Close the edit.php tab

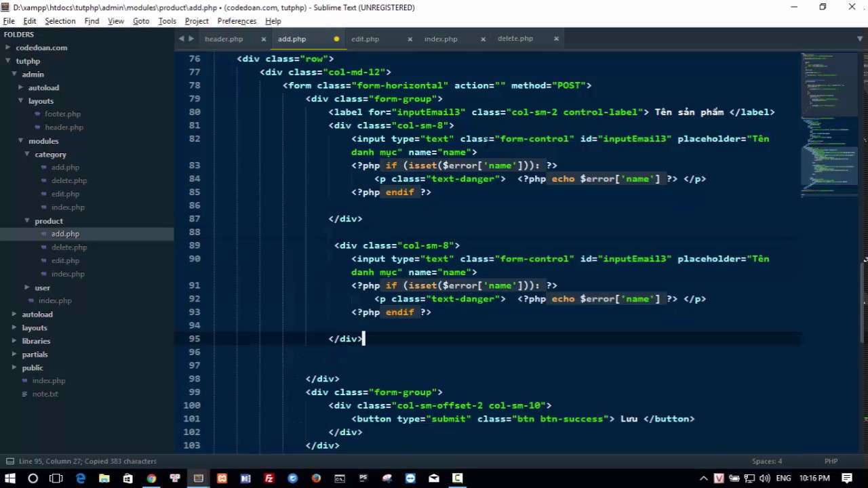pos(410,39)
